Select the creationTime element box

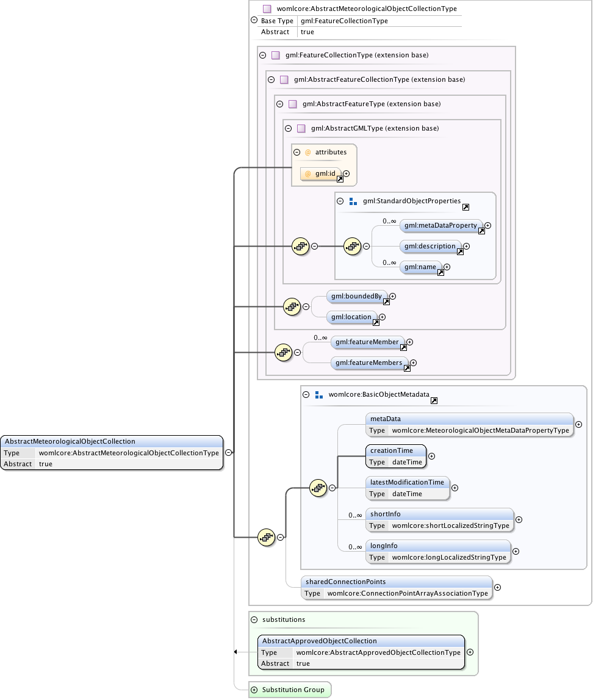coord(396,456)
